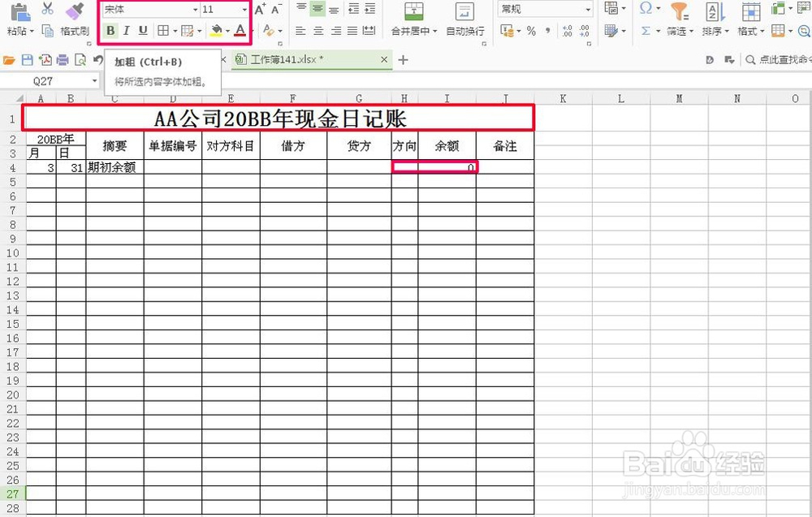Image resolution: width=812 pixels, height=517 pixels.
Task: Open number format dropdown showing 常规
Action: pyautogui.click(x=545, y=9)
